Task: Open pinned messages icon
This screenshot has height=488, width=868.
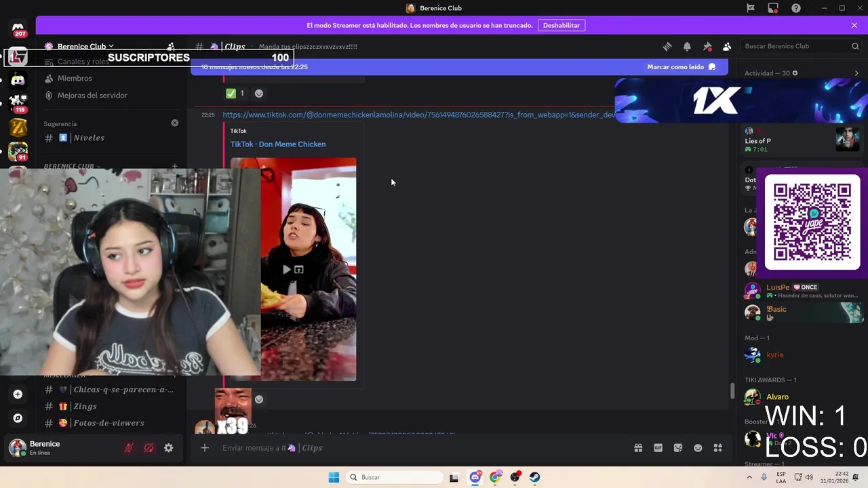Action: pos(707,47)
